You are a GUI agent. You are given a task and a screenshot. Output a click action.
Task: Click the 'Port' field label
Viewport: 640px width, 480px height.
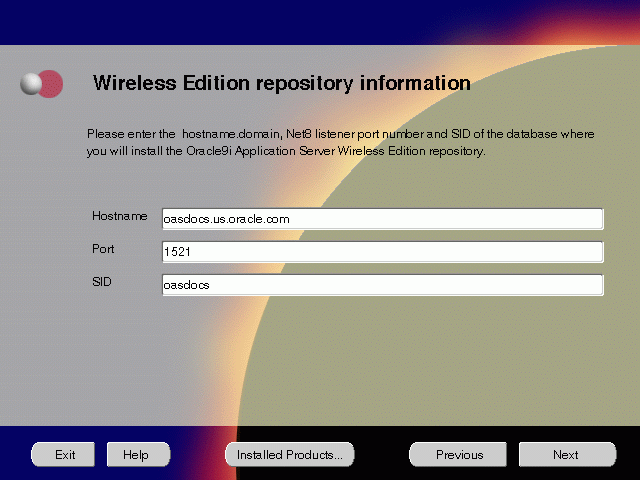103,249
